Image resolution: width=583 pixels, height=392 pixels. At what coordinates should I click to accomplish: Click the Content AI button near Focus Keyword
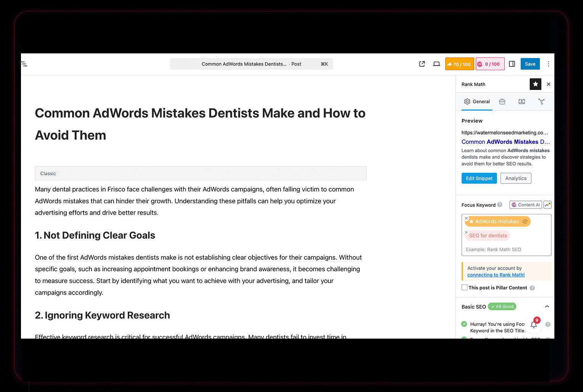526,205
